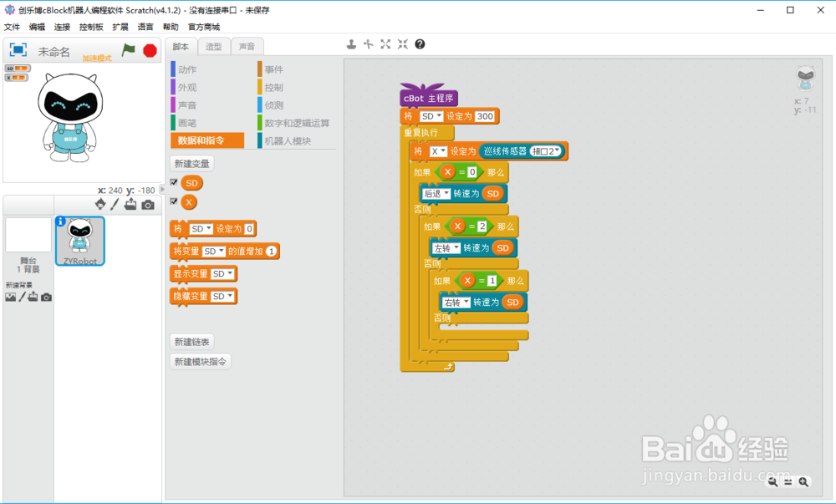Select the scissors delete tool
The width and height of the screenshot is (836, 504).
point(368,43)
